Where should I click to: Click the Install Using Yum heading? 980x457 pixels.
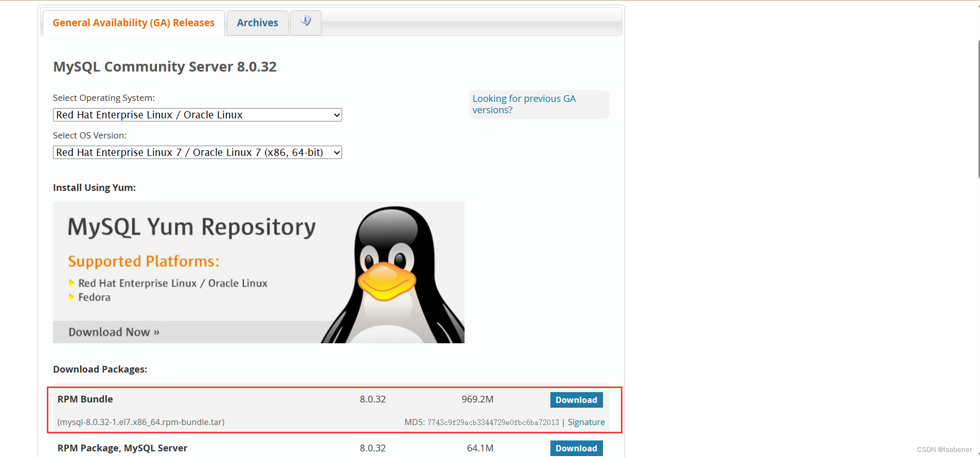point(94,187)
